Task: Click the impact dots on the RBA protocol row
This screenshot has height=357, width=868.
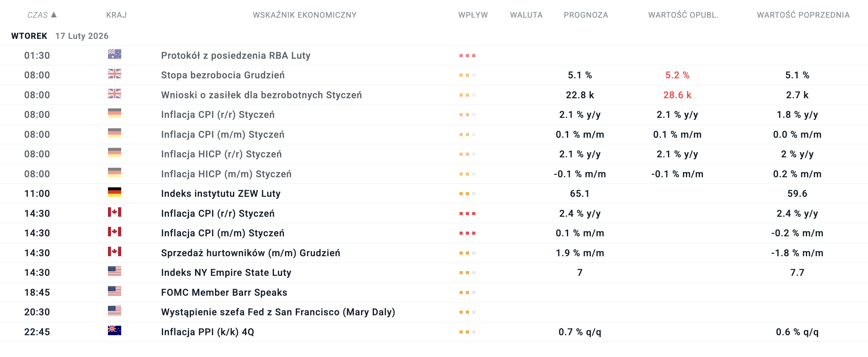Action: pyautogui.click(x=467, y=56)
